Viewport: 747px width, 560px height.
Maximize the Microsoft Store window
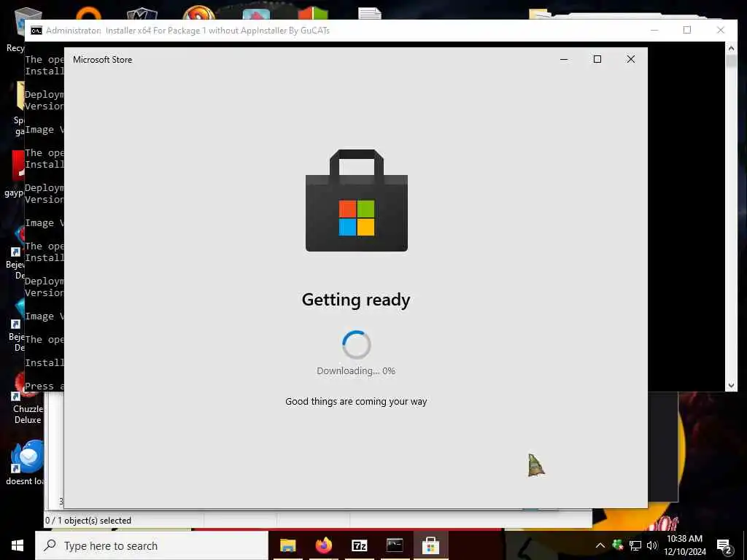point(597,59)
